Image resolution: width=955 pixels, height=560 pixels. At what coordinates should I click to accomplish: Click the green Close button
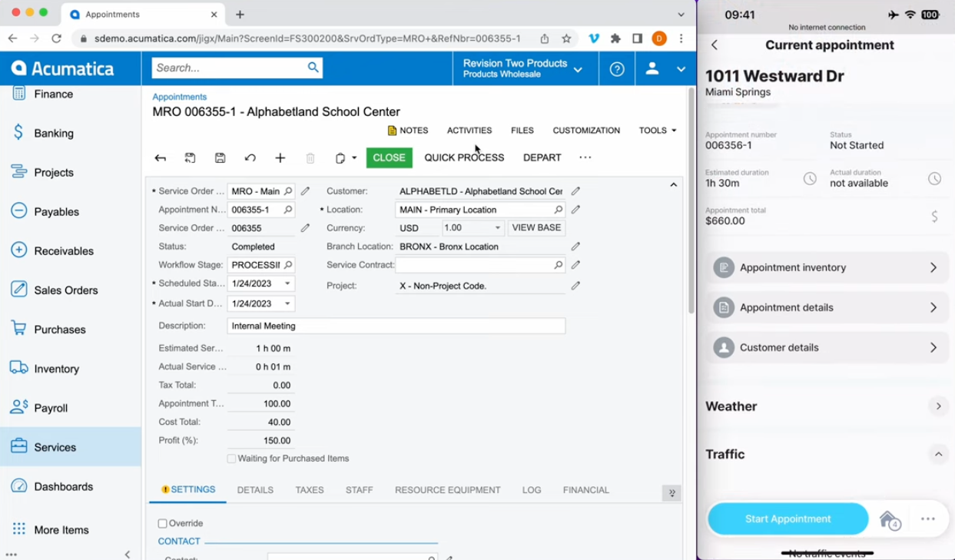click(389, 157)
